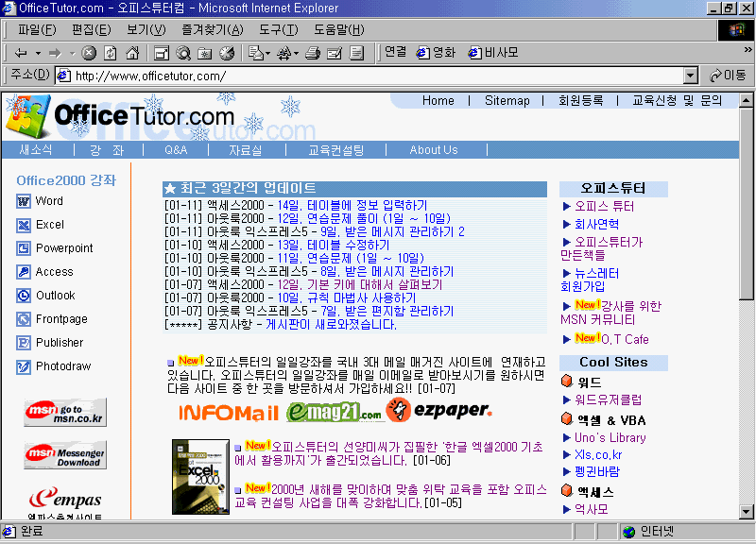
Task: Click the msn go to msn.co.kr banner
Action: [65, 413]
